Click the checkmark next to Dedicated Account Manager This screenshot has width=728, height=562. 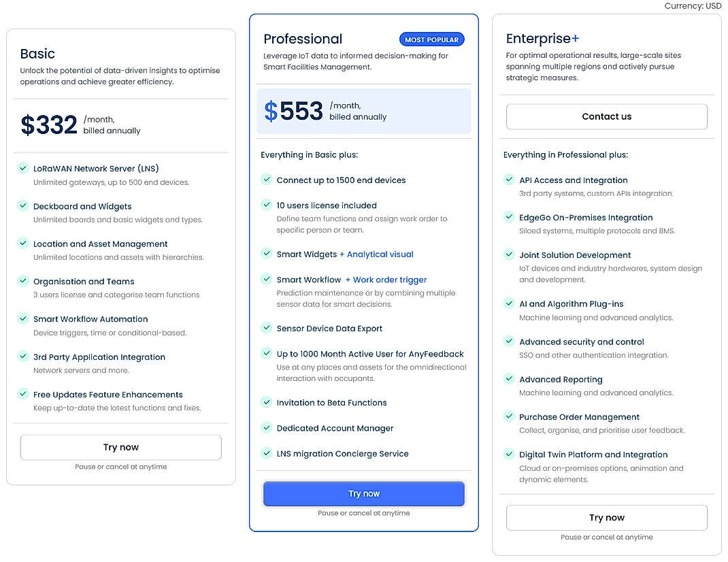266,428
